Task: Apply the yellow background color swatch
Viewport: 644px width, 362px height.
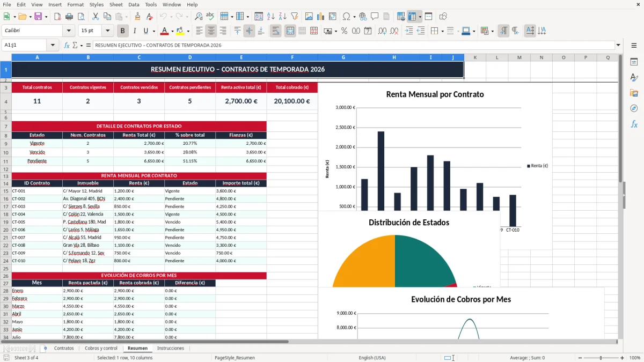Action: click(x=180, y=31)
